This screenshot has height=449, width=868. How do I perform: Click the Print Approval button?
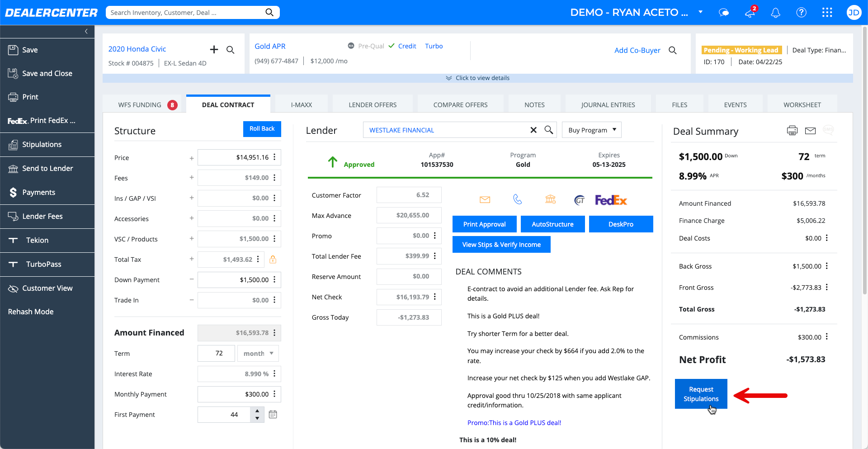(484, 224)
